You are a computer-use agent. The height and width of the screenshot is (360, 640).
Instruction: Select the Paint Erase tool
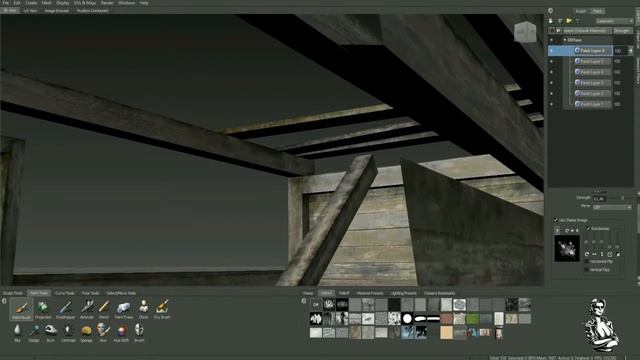click(x=123, y=309)
